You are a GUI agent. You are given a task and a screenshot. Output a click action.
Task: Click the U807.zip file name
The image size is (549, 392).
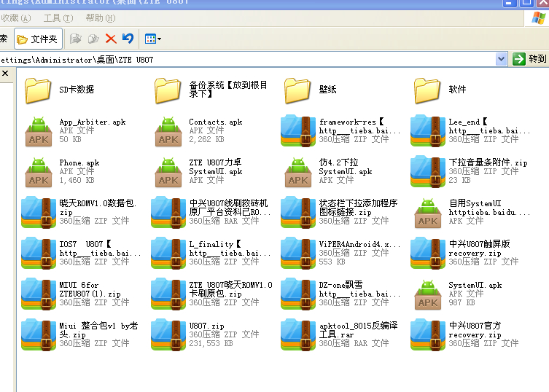tap(206, 326)
